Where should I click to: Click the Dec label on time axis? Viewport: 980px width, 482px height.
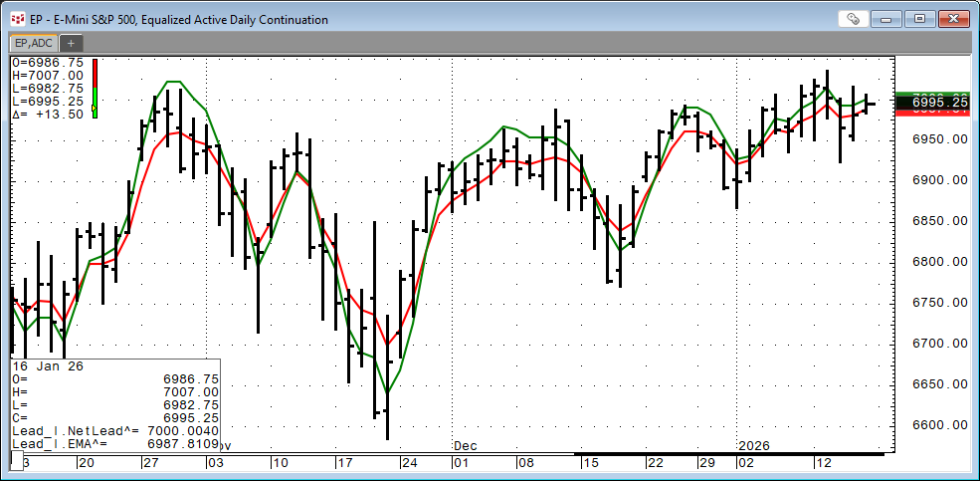pyautogui.click(x=466, y=445)
